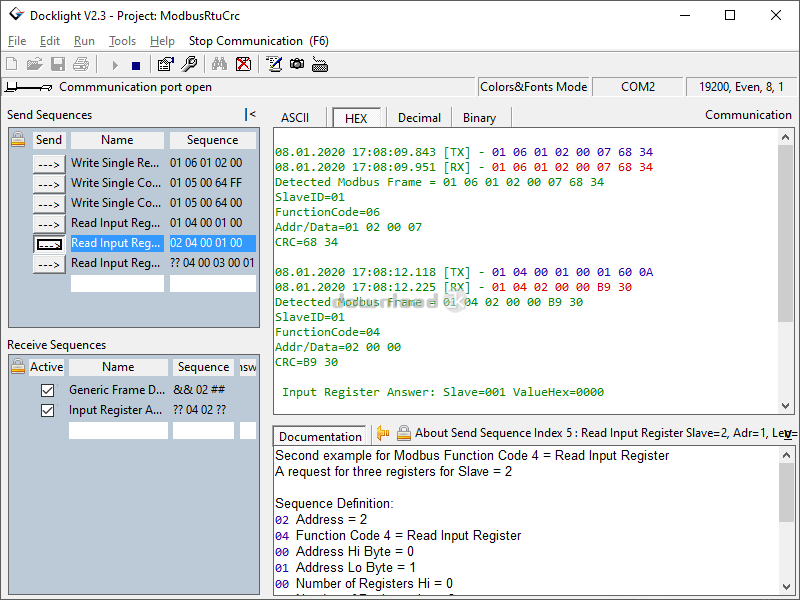Open the Notepad pencil icon
The height and width of the screenshot is (600, 800).
274,64
